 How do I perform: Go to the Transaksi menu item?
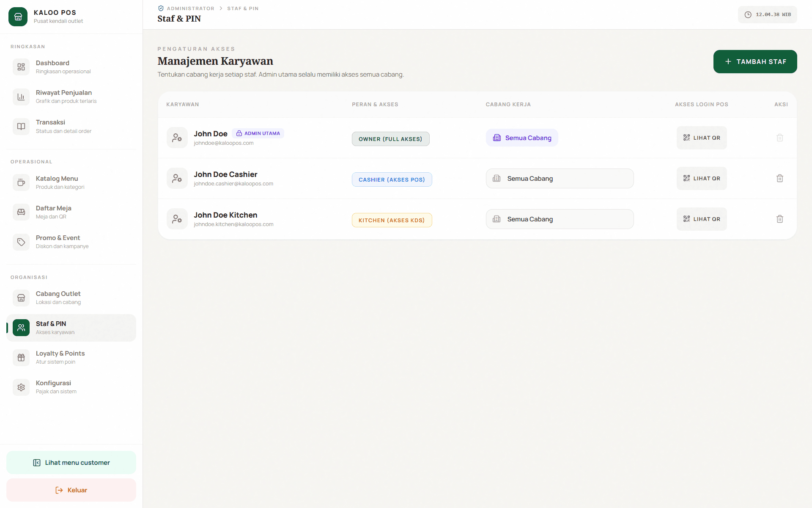71,126
